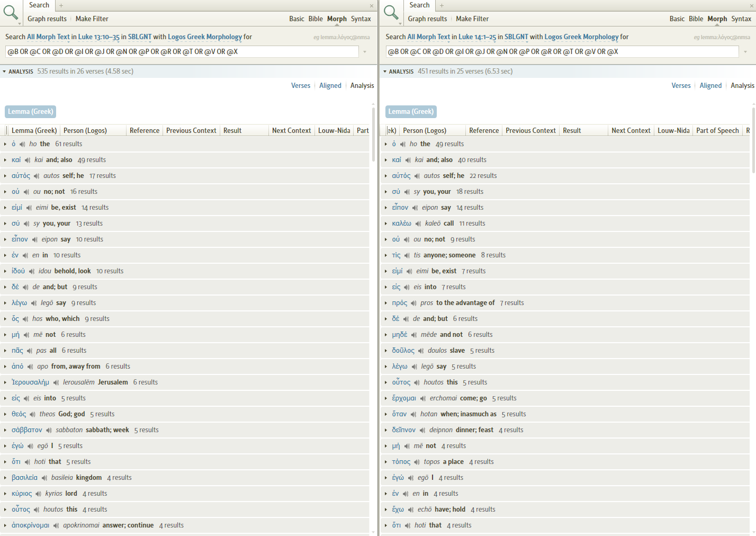Show Verses view in right panel
The height and width of the screenshot is (536, 756).
tap(681, 85)
